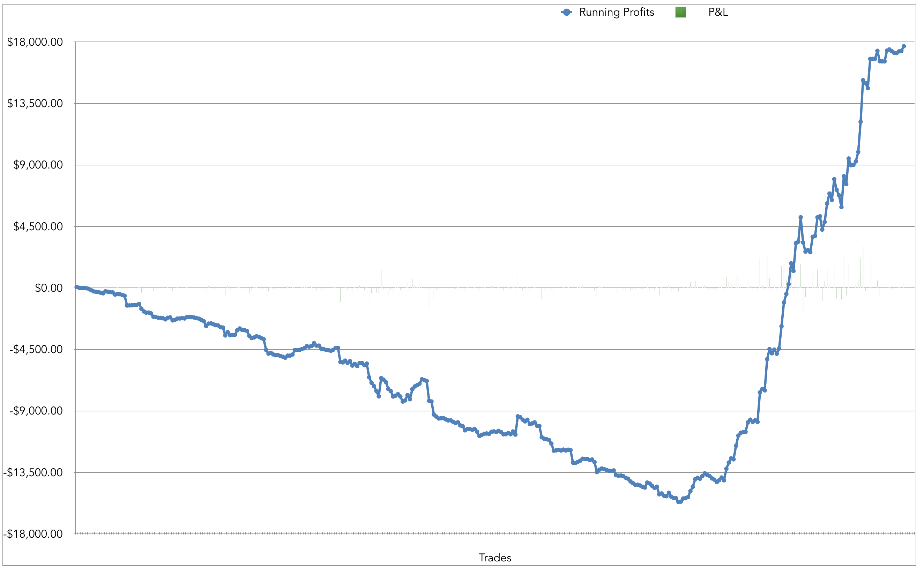This screenshot has width=924, height=575.
Task: Select the "Running Profits" legend label
Action: click(616, 13)
